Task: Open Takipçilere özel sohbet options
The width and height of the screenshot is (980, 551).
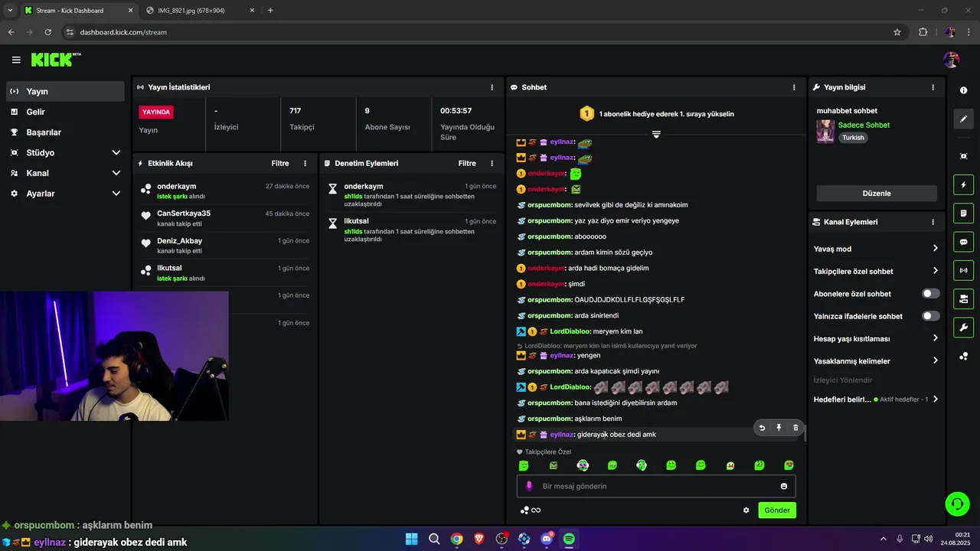Action: tap(876, 271)
